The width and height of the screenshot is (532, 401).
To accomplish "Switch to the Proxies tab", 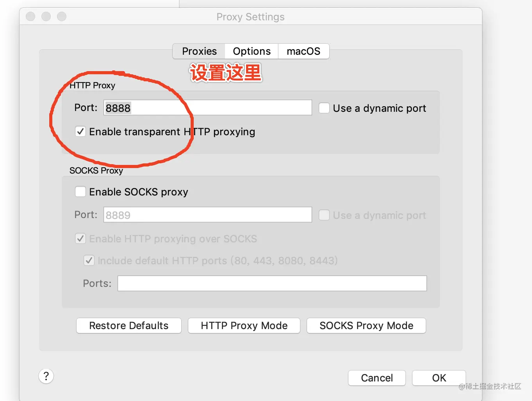I will tap(199, 51).
